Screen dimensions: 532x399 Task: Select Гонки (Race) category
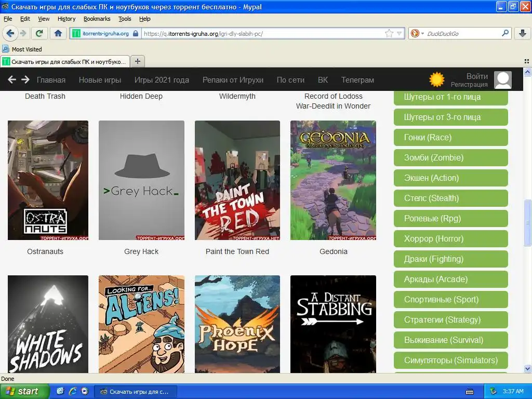click(450, 137)
